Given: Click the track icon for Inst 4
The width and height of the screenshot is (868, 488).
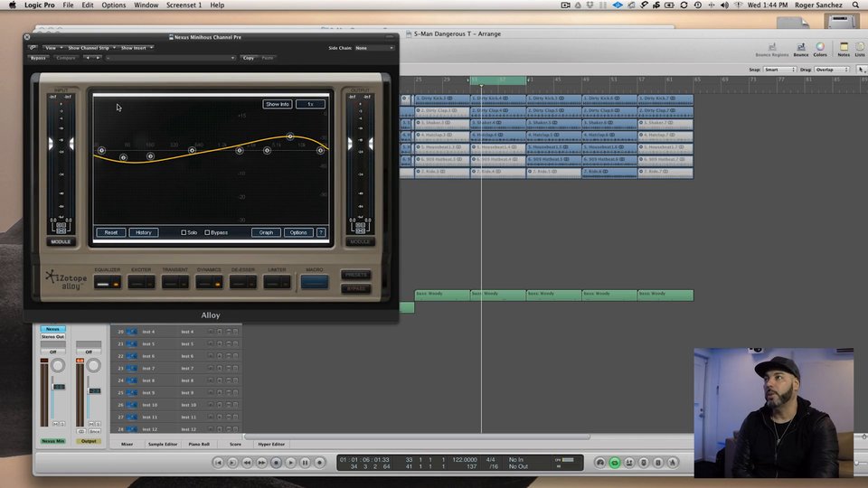Looking at the screenshot, I should click(132, 332).
